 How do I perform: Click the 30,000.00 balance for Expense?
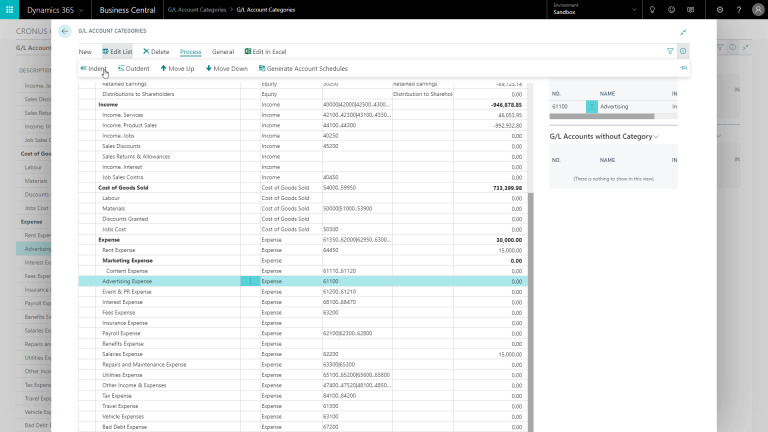click(509, 240)
